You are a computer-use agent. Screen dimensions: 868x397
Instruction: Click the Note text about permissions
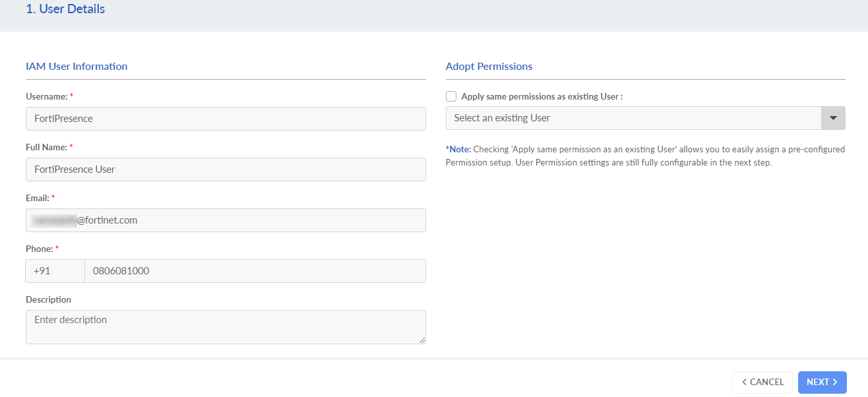(x=645, y=156)
